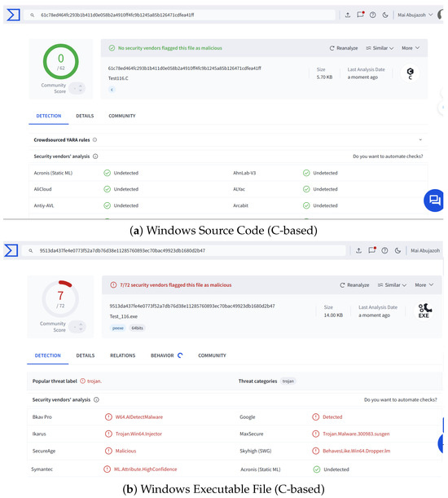
Task: Click help question-mark icon in the Test116.C header
Action: coord(373,15)
